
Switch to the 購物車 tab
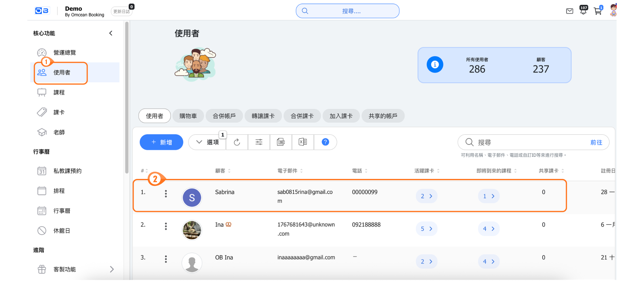tap(188, 116)
